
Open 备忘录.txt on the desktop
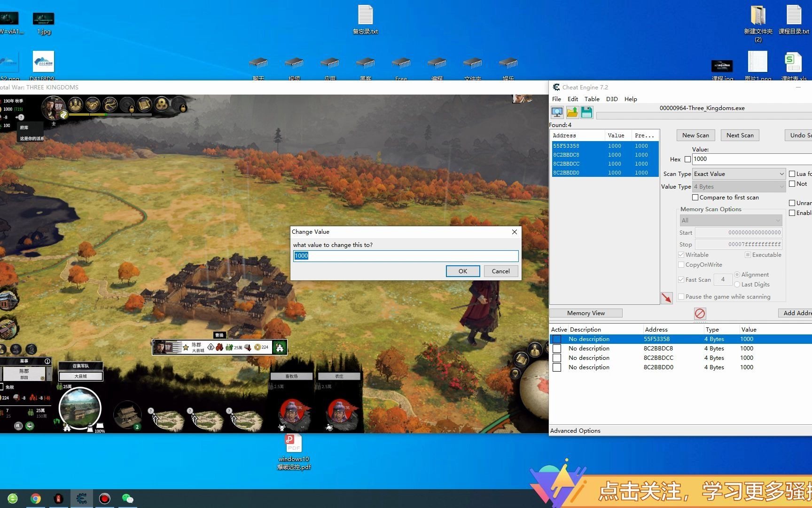click(365, 20)
